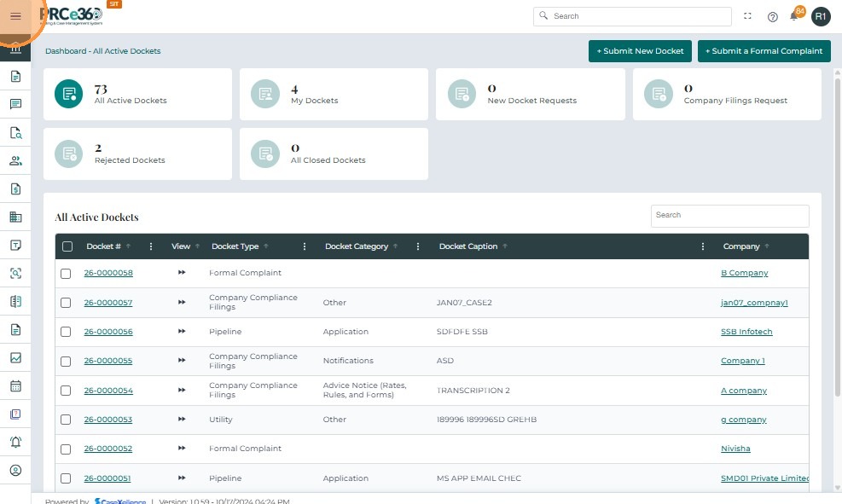The height and width of the screenshot is (504, 842).
Task: Click the help question mark icon
Action: coord(773,16)
